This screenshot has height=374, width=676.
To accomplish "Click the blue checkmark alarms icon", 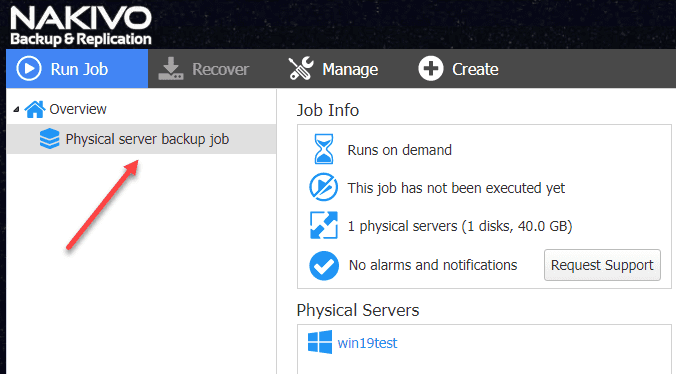I will point(324,265).
